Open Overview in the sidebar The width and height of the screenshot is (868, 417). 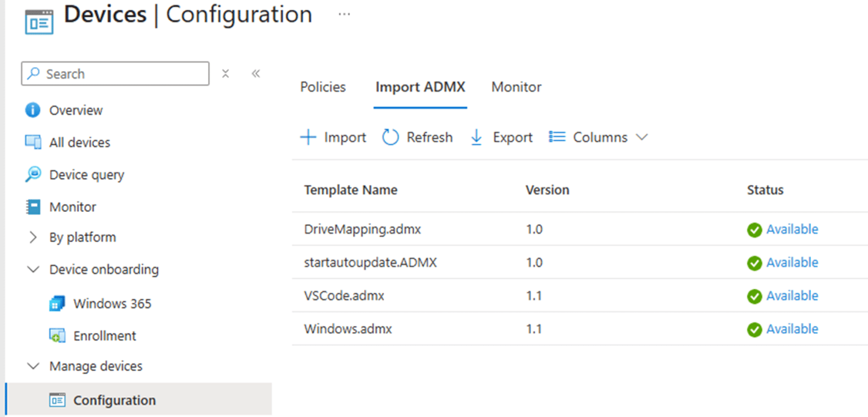[76, 110]
